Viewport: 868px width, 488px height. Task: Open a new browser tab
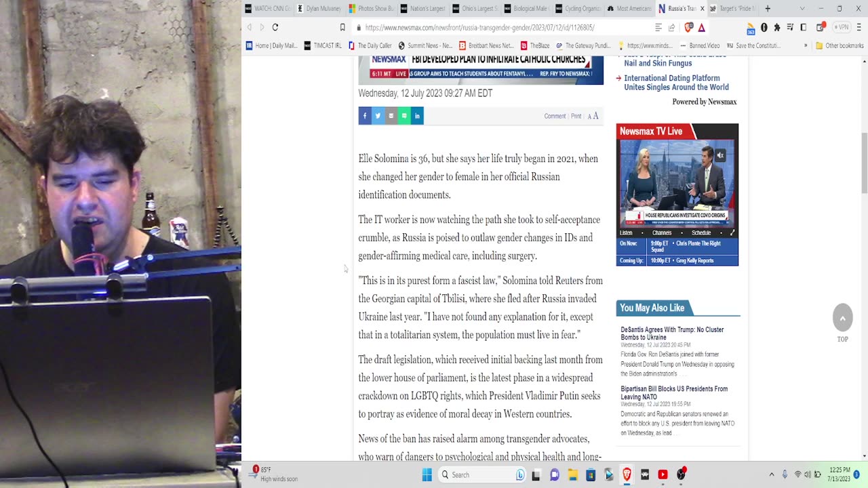coord(768,8)
